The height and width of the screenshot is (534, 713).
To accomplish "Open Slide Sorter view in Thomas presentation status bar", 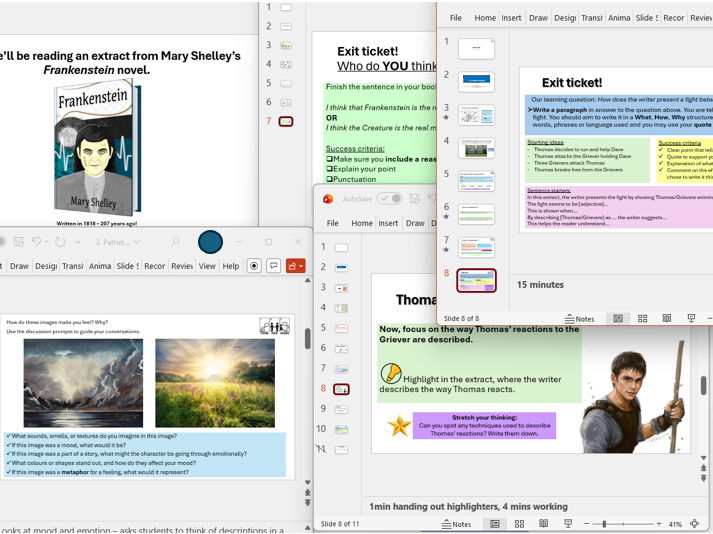I will click(x=519, y=524).
